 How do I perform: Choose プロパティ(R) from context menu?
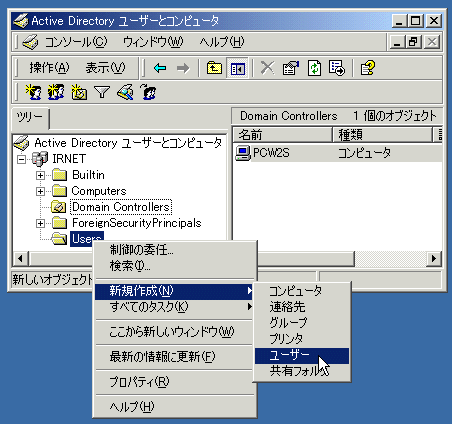tap(175, 382)
